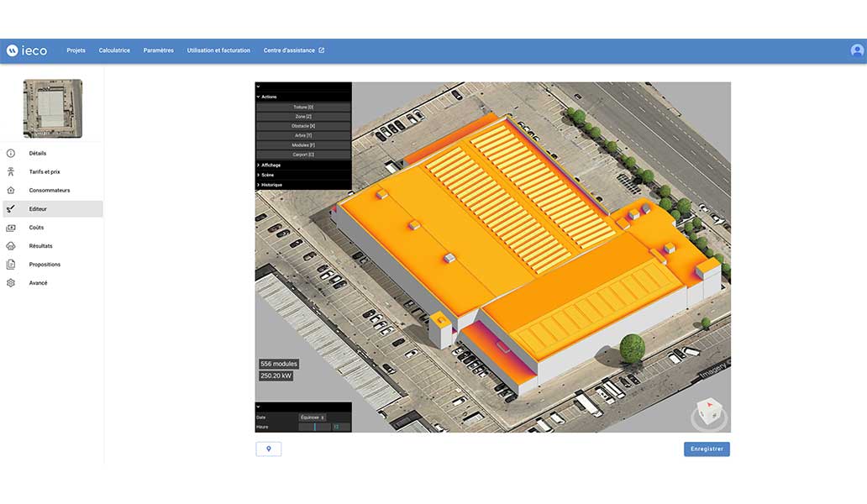The height and width of the screenshot is (504, 867).
Task: Click the ieco logo icon
Action: coord(12,50)
